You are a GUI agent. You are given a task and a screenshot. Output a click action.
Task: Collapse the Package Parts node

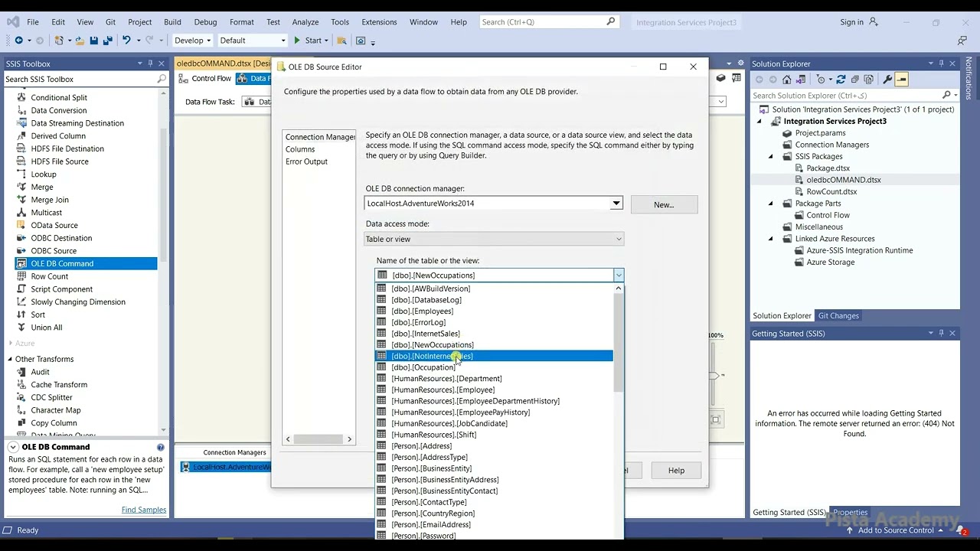tap(772, 204)
